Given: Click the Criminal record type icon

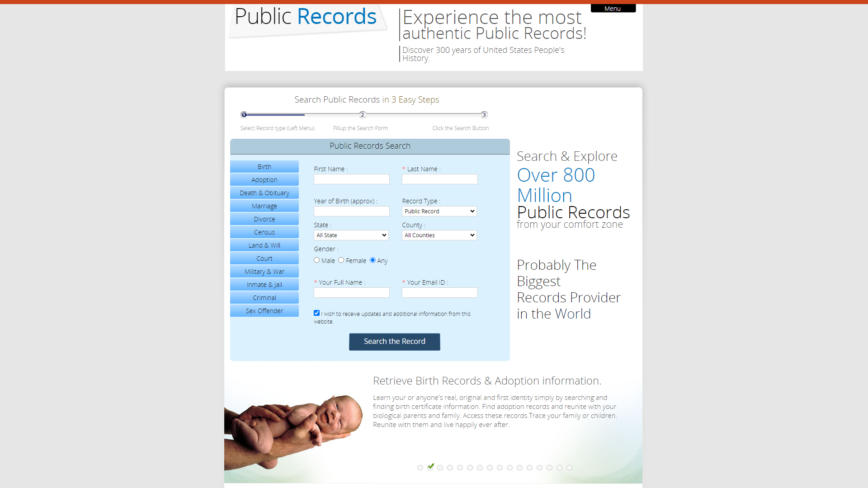Looking at the screenshot, I should point(264,297).
